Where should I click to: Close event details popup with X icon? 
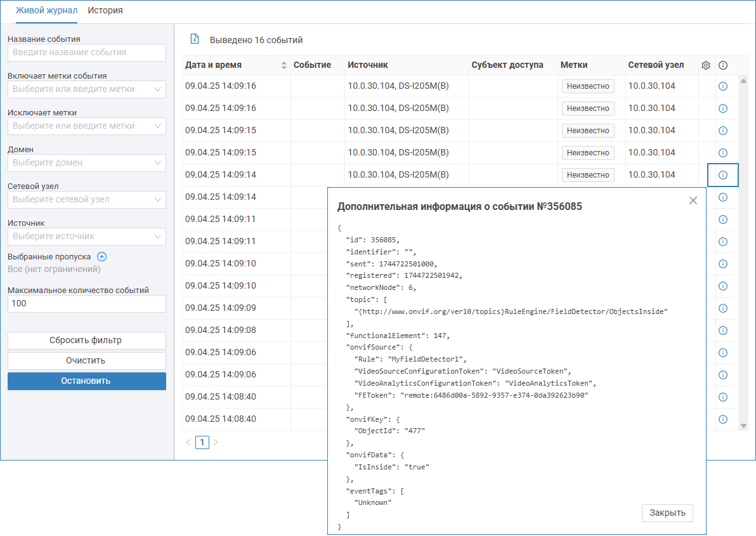[x=693, y=200]
